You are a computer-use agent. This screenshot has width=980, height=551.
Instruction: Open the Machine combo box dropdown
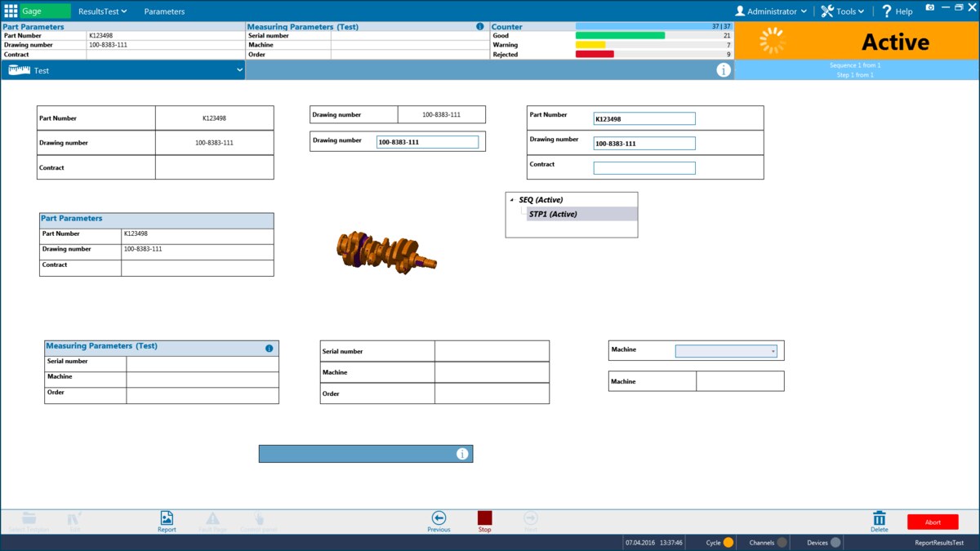(x=772, y=350)
